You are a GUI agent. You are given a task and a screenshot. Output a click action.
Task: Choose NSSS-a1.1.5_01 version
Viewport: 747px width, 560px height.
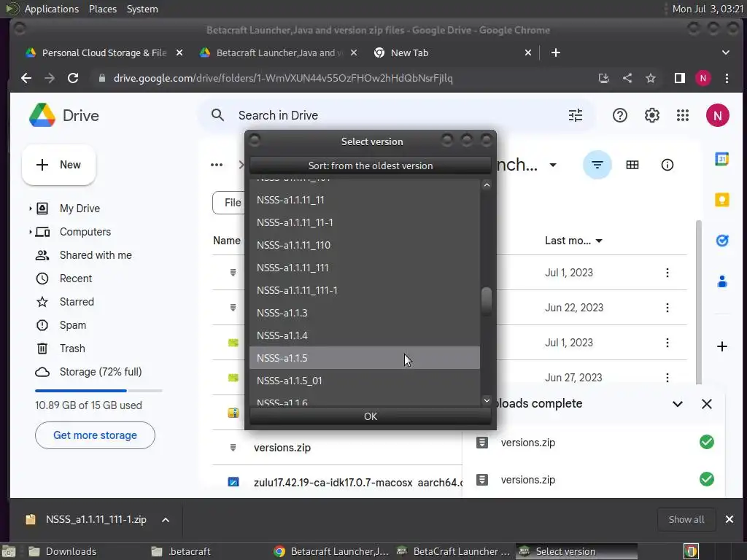tap(365, 381)
